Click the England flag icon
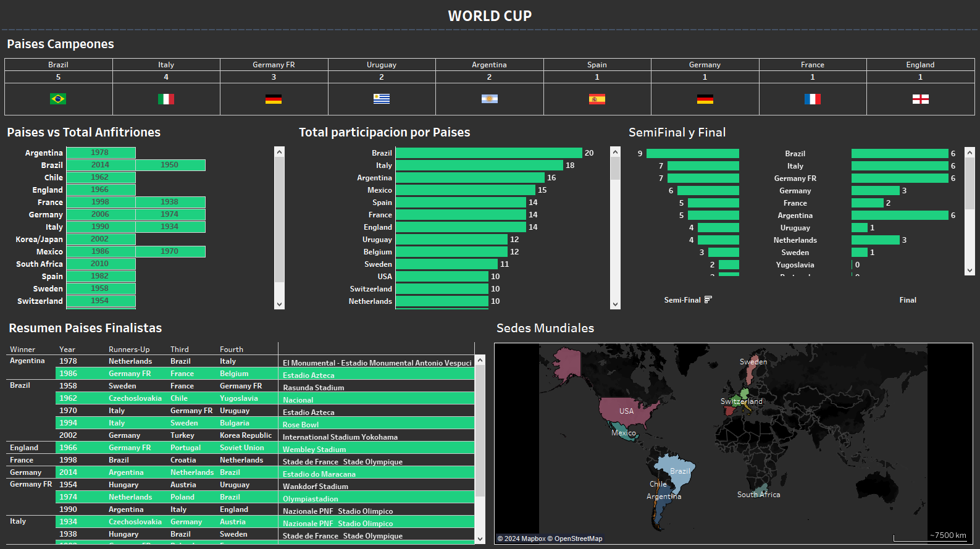The width and height of the screenshot is (980, 549). pyautogui.click(x=921, y=99)
